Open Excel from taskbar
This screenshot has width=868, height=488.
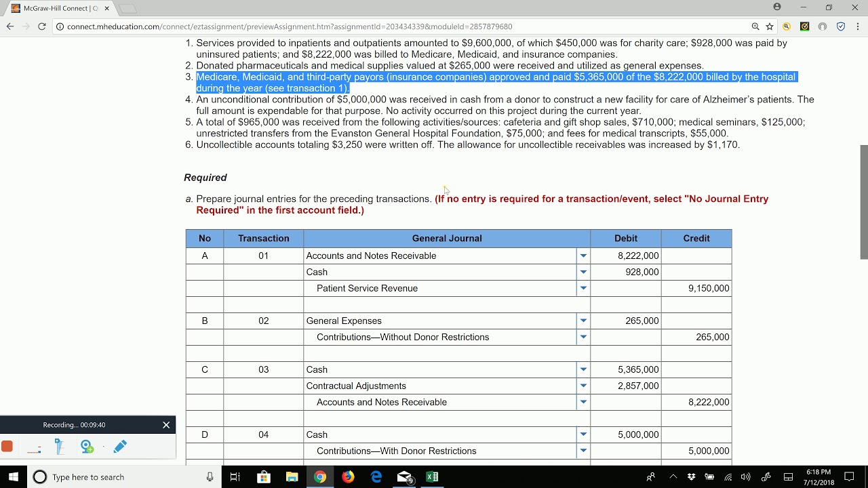[x=433, y=477]
